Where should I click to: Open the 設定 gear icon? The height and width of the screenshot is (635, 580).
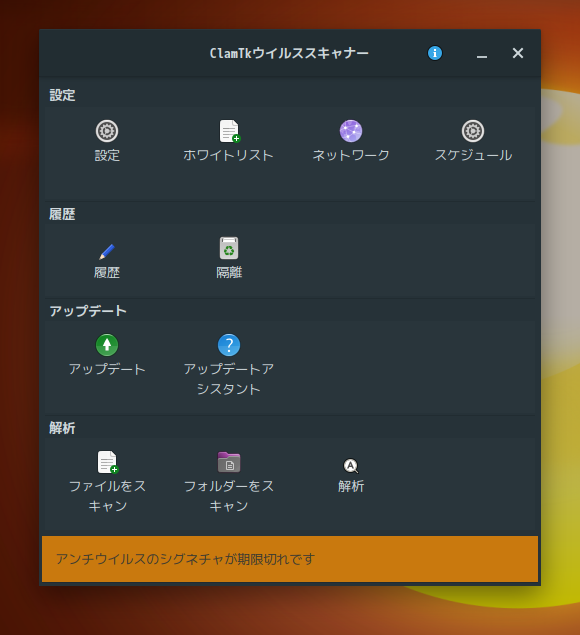click(x=107, y=131)
